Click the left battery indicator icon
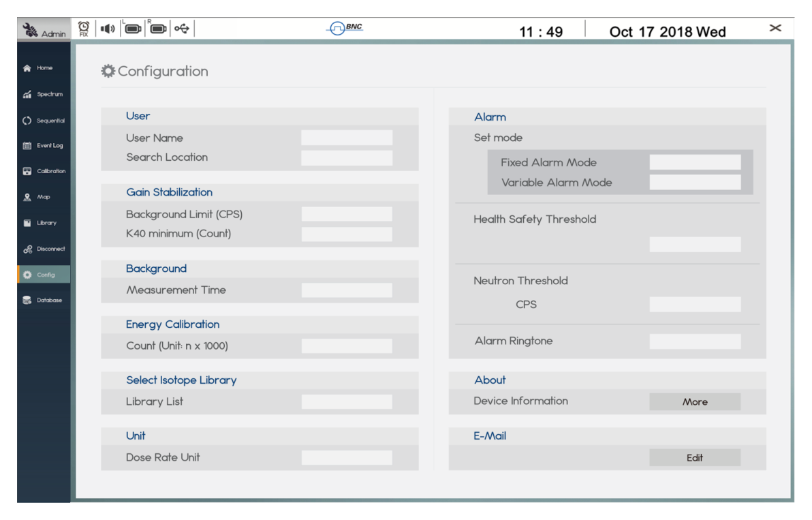 click(133, 29)
